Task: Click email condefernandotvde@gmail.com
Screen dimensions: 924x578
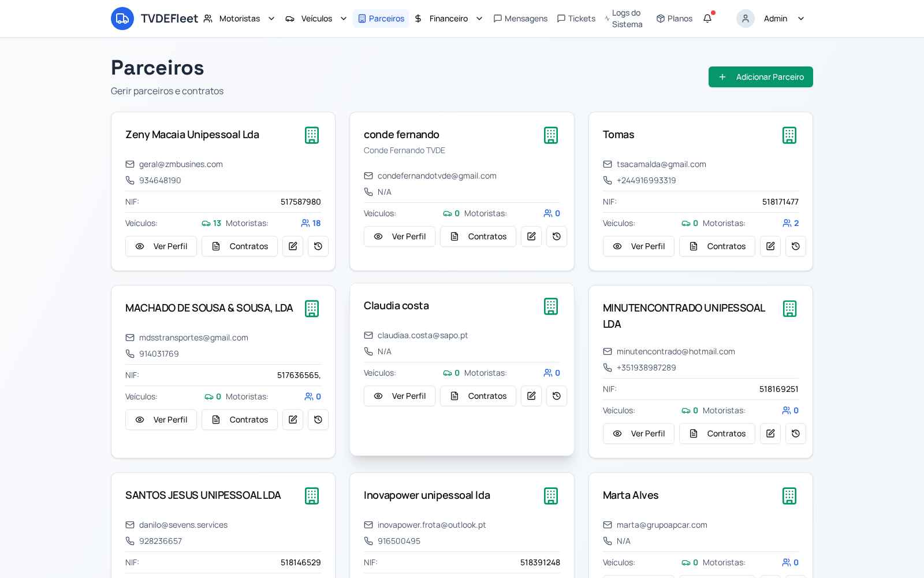Action: pos(437,176)
